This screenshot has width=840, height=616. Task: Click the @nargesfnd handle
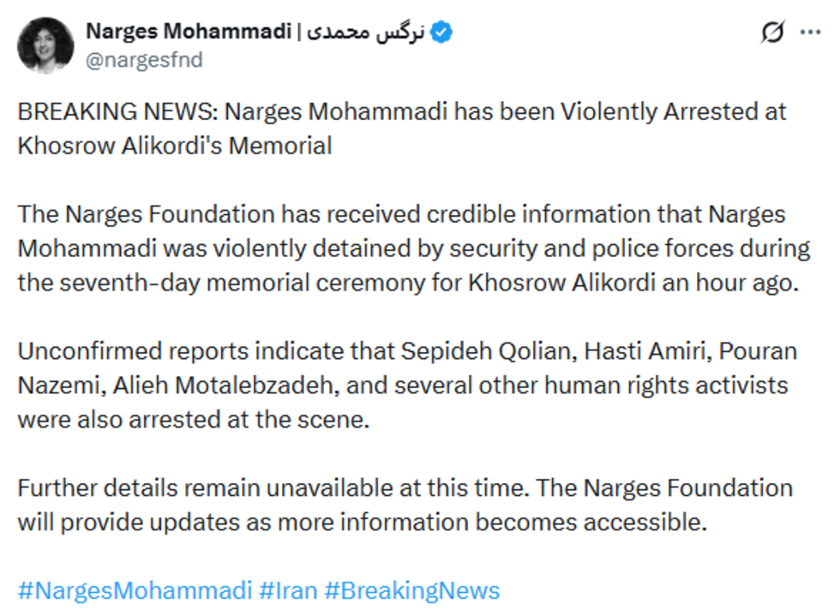(x=144, y=60)
